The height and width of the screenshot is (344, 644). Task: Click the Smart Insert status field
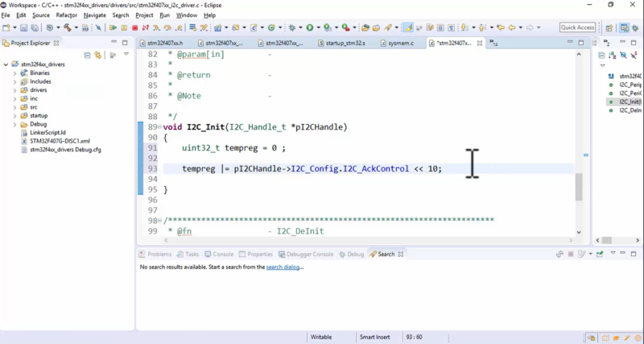[x=374, y=337]
